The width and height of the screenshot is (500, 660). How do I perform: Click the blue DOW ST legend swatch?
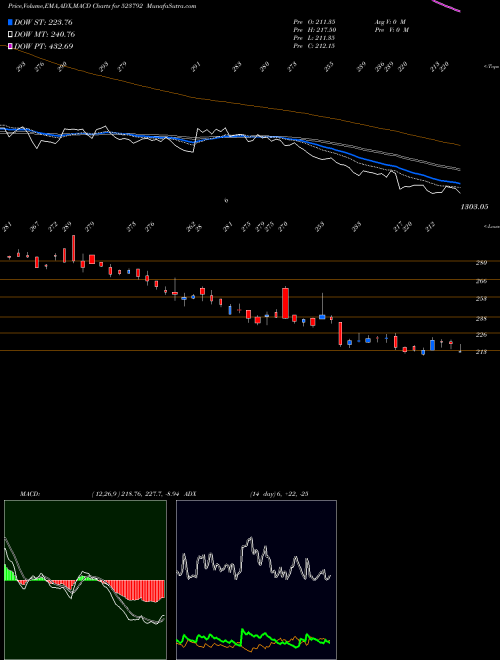pos(10,22)
